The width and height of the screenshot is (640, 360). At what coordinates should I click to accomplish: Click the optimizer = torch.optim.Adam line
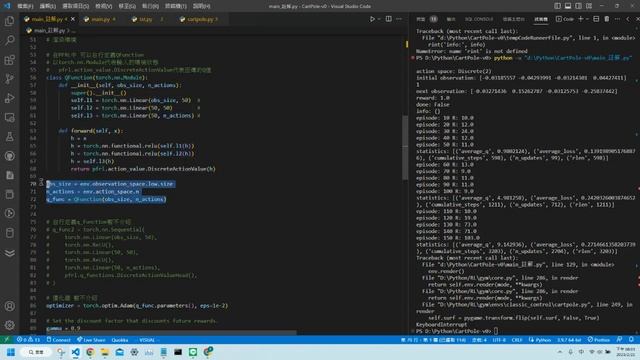tap(137, 306)
